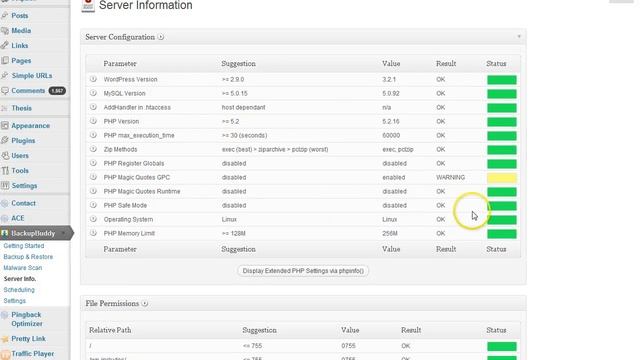Click the Pingback Optimizer menu item

[x=27, y=319]
